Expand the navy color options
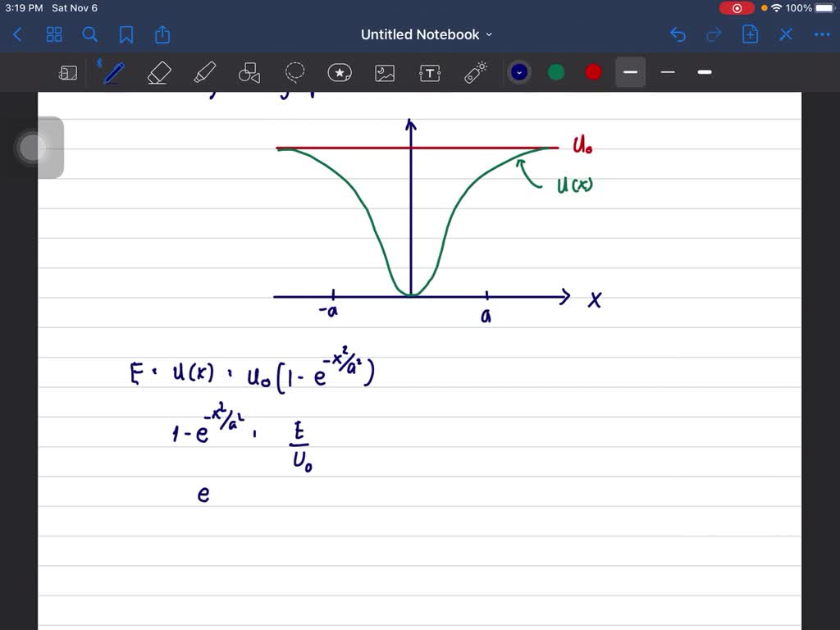 pyautogui.click(x=518, y=72)
